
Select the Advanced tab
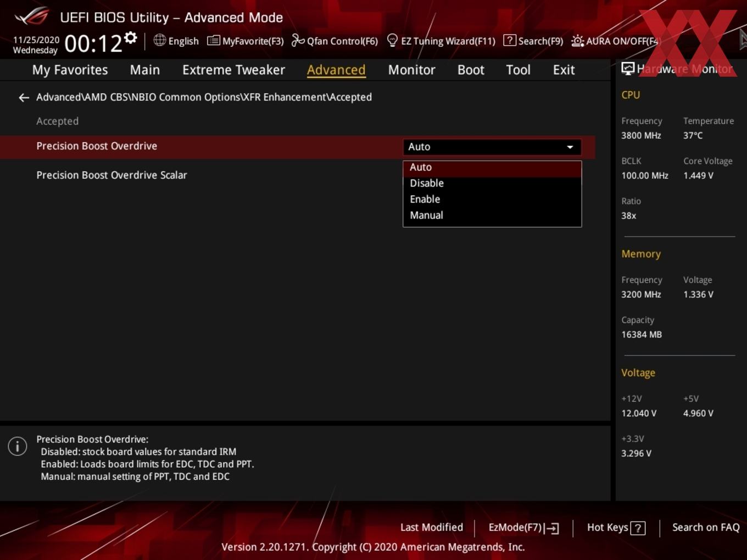(x=336, y=70)
